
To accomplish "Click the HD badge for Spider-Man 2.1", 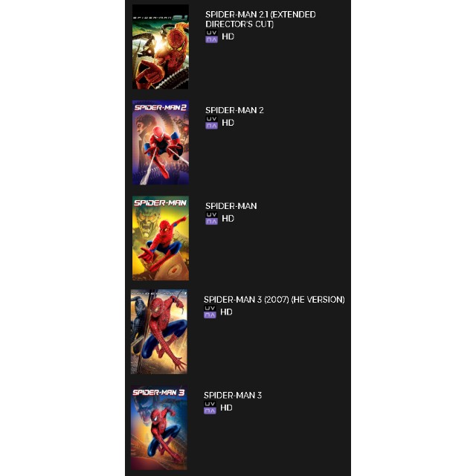I will coord(228,36).
